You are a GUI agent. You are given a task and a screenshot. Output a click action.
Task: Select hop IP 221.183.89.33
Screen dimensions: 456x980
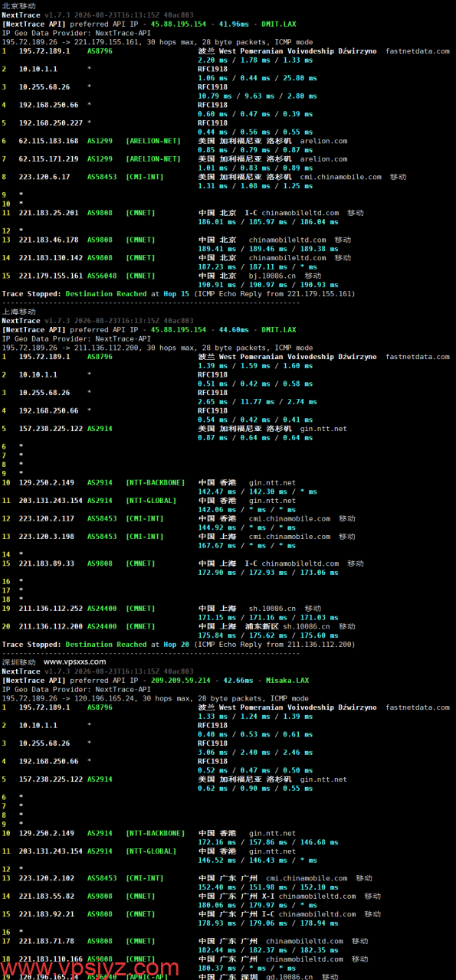[46, 563]
